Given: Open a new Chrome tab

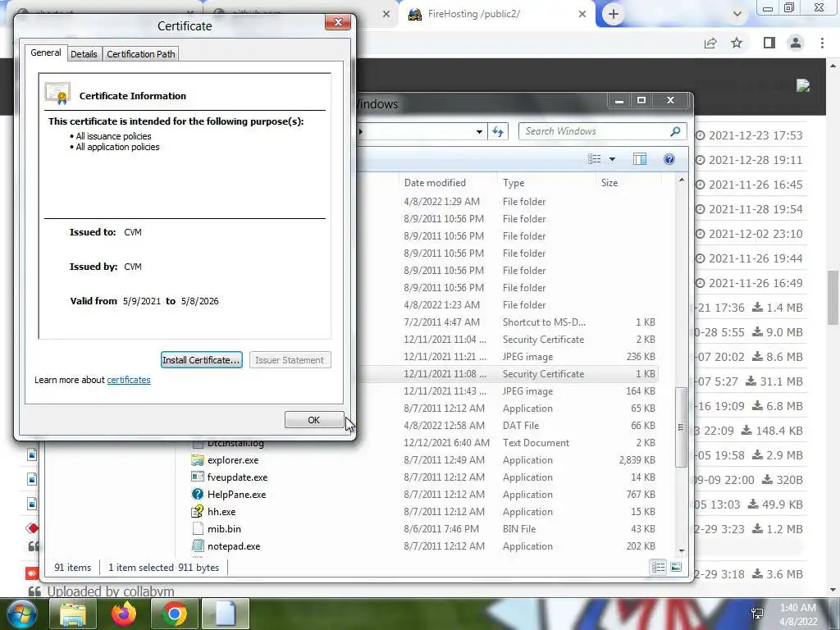Looking at the screenshot, I should (614, 14).
